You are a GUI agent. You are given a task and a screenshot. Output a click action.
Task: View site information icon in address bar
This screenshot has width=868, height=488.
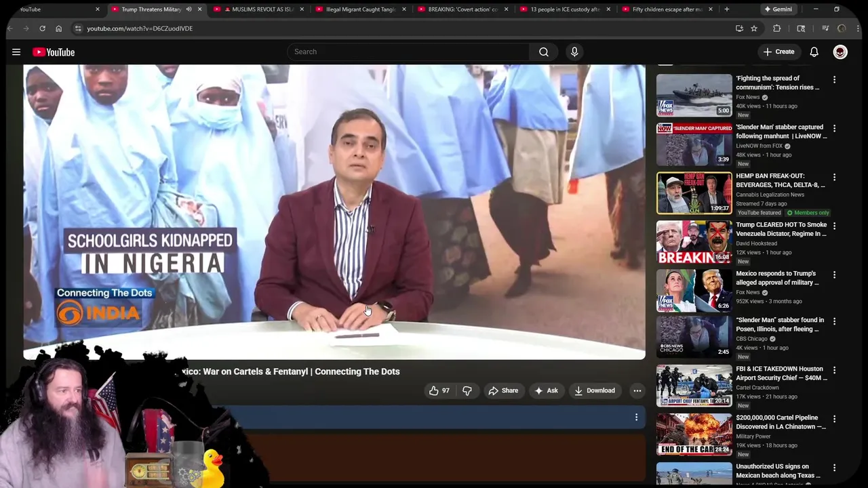click(78, 28)
